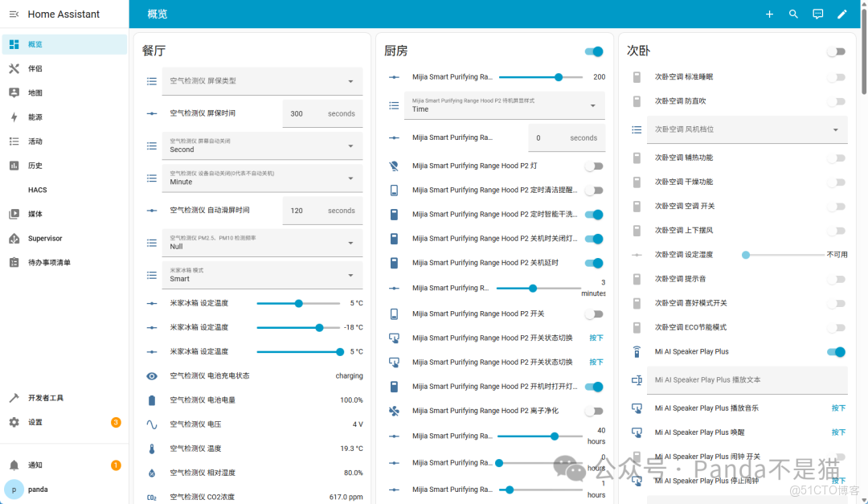Expand the 空气检测仪 屏保类型 dropdown
Viewport: 868px width, 504px height.
pos(262,81)
